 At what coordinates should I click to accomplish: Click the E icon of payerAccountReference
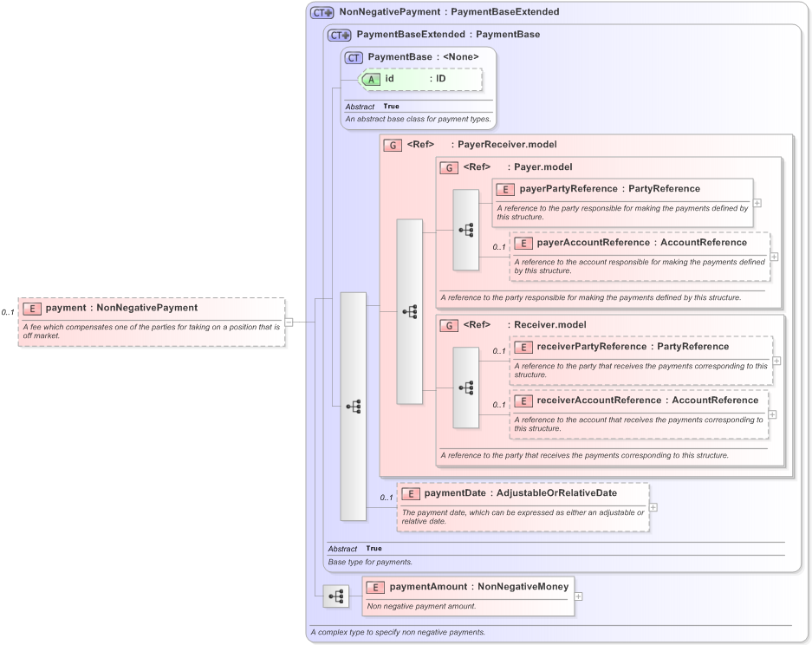coord(523,244)
